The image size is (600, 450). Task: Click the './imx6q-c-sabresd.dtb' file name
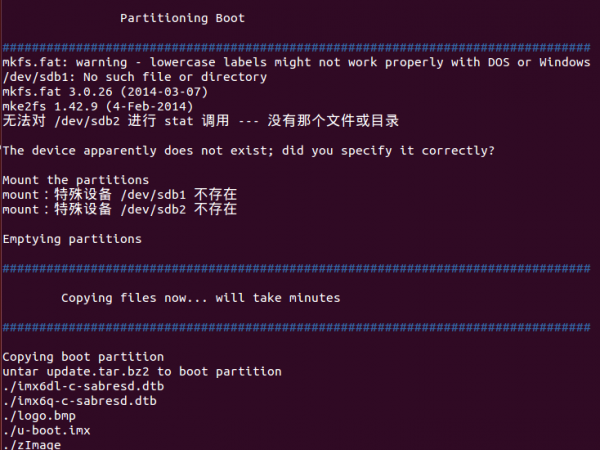pyautogui.click(x=80, y=401)
